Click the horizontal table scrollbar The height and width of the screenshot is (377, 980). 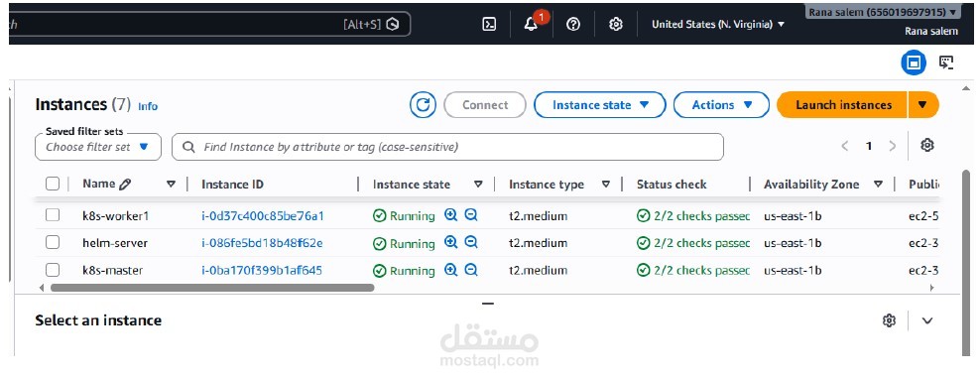point(212,288)
